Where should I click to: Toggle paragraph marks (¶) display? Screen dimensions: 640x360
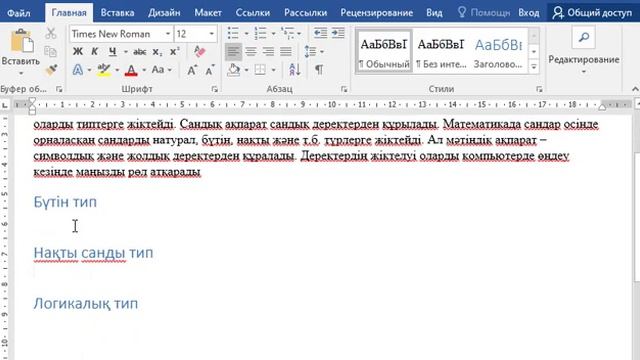(319, 70)
